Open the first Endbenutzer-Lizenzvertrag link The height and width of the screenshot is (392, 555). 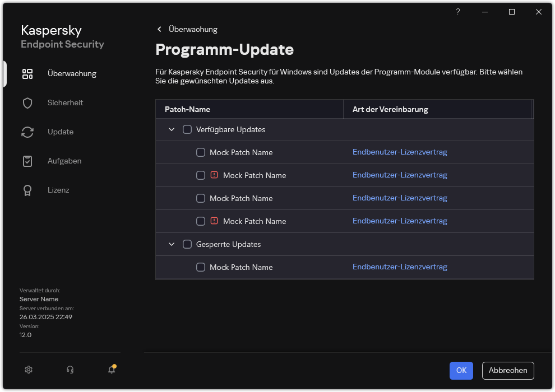(400, 152)
